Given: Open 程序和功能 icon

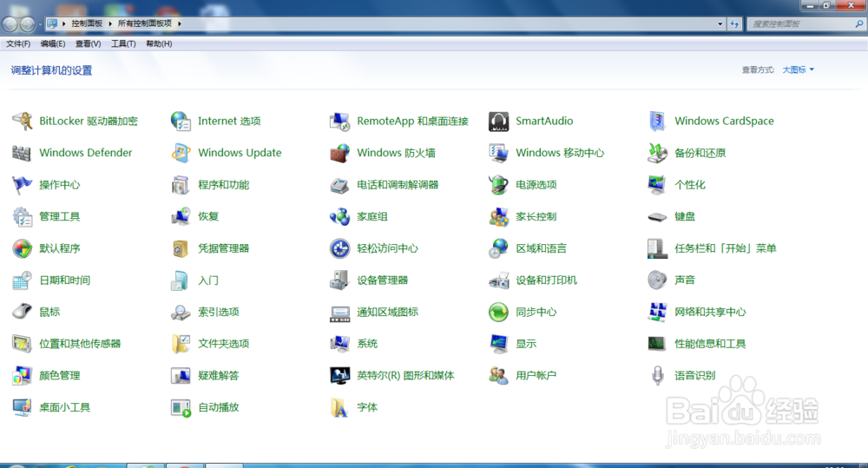Looking at the screenshot, I should (181, 184).
